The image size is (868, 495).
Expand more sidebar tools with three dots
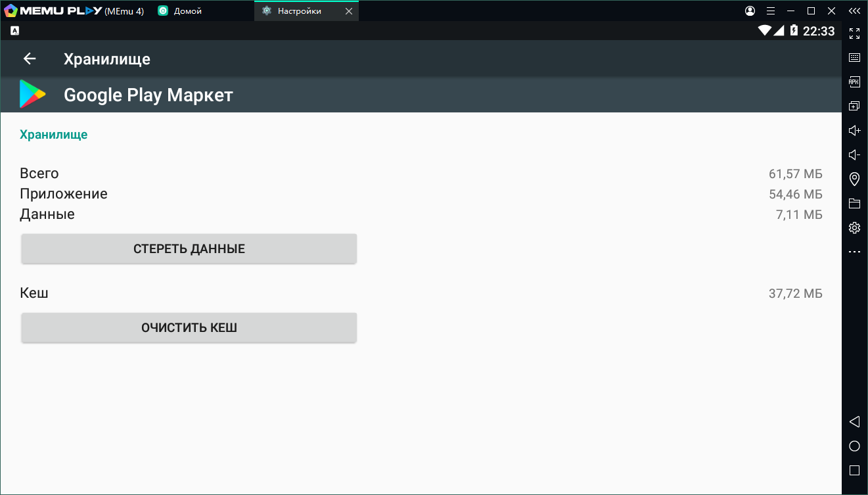point(854,252)
